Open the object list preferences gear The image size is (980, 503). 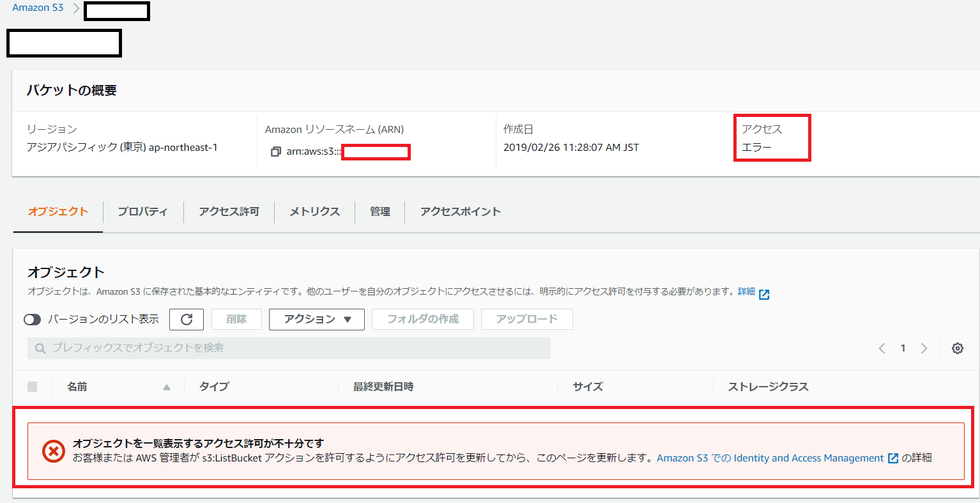click(x=957, y=348)
